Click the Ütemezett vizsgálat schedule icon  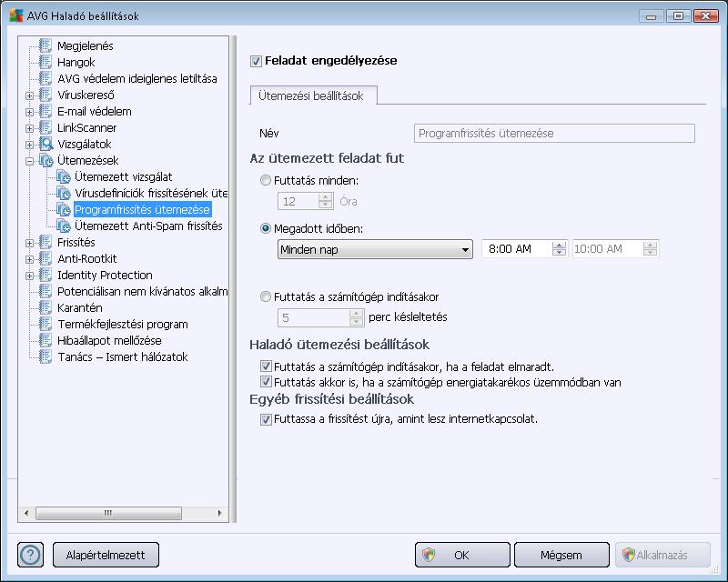click(63, 176)
